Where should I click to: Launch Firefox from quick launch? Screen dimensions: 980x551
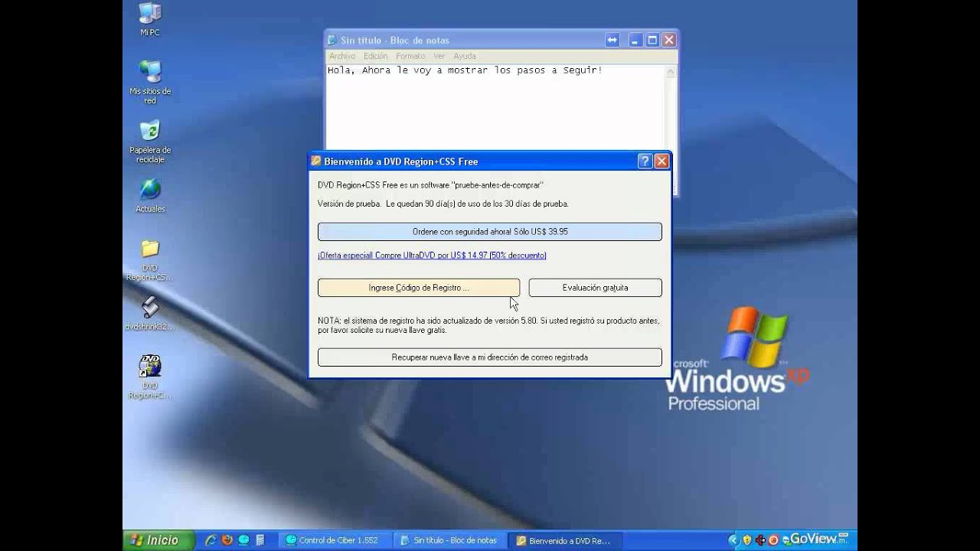point(227,540)
